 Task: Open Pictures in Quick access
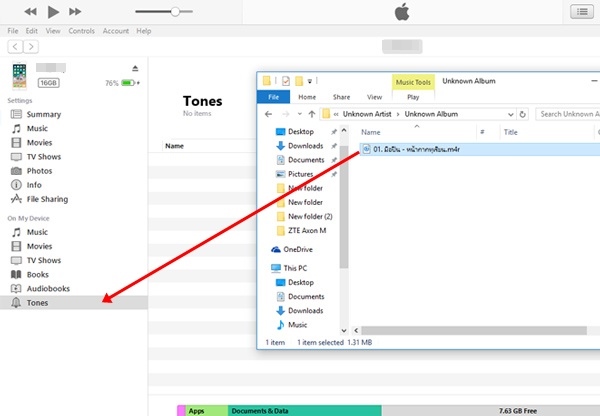300,174
